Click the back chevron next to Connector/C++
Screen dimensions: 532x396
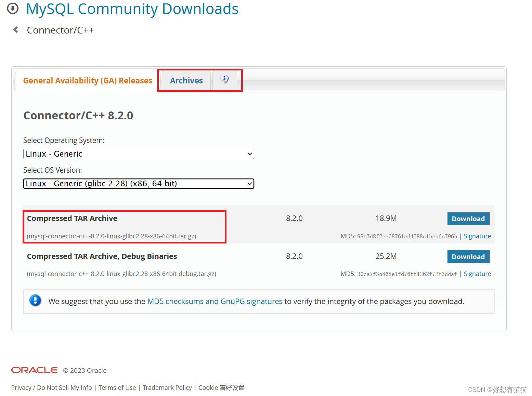coord(15,30)
